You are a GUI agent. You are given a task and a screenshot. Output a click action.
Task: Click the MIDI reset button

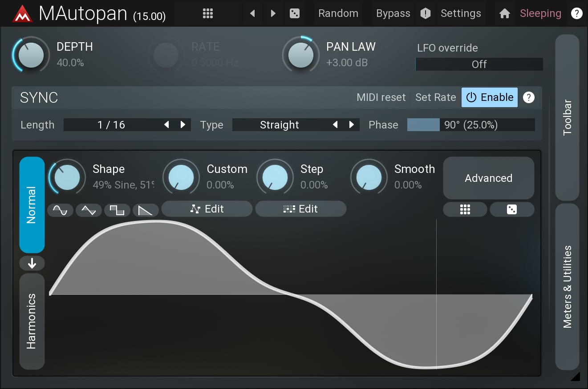click(381, 97)
